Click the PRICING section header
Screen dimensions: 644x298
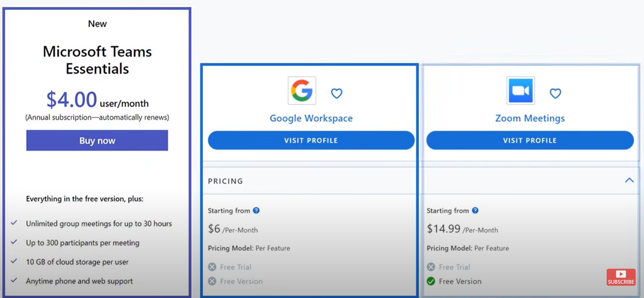pyautogui.click(x=225, y=181)
